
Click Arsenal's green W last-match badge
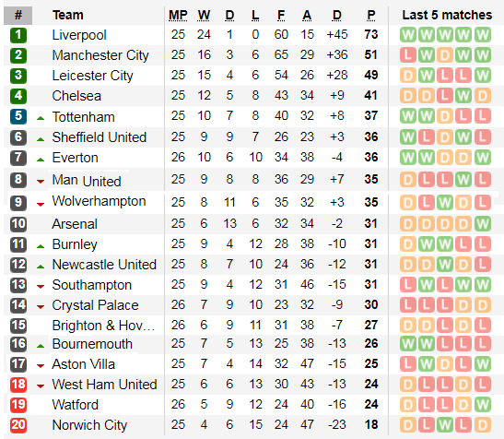coord(483,224)
